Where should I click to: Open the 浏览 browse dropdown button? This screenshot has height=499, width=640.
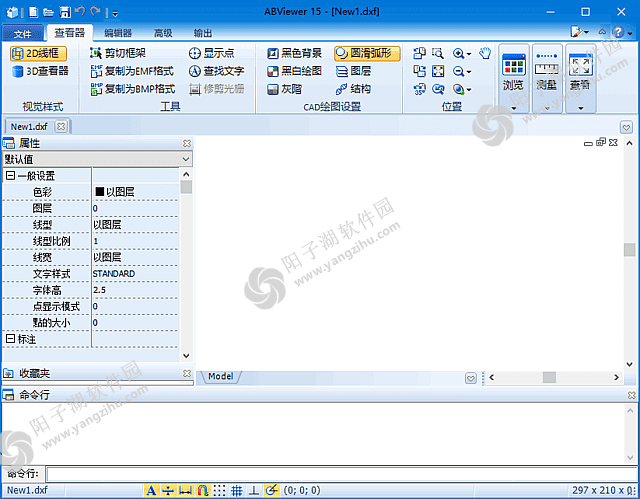click(x=513, y=78)
